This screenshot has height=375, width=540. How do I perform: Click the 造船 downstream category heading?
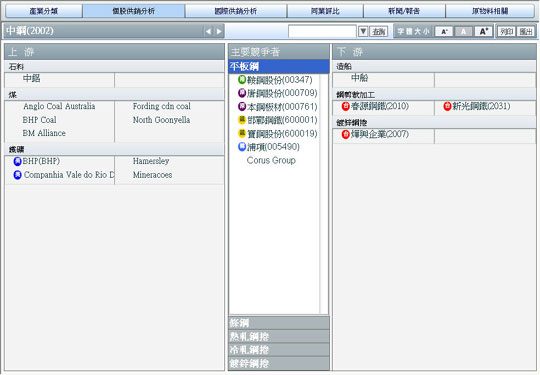pos(344,66)
